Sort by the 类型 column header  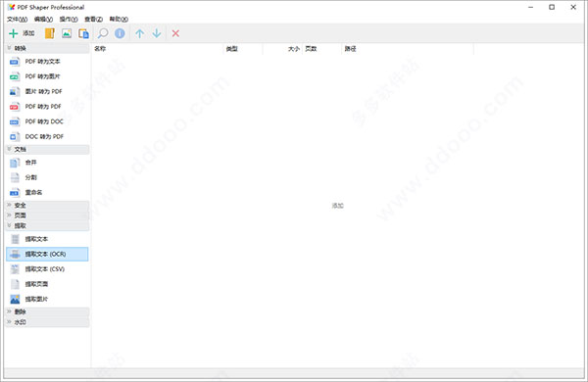click(x=243, y=49)
